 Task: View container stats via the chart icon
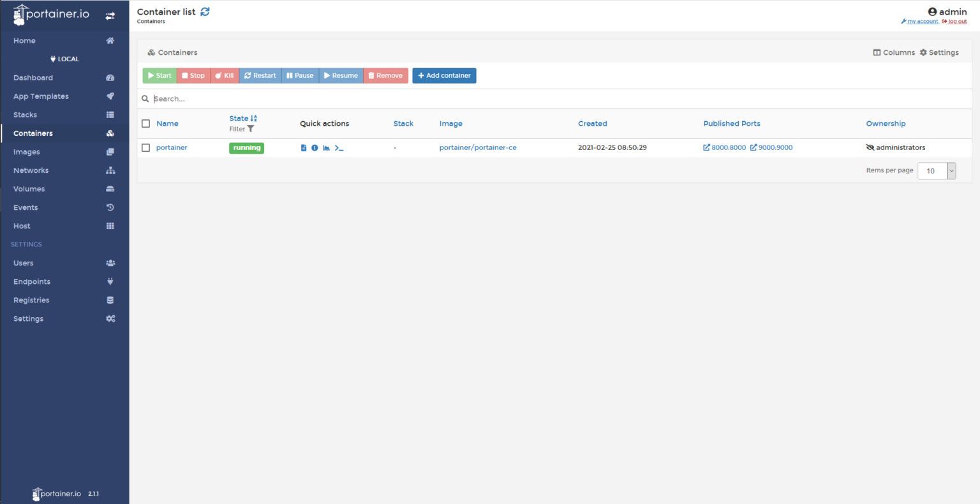(x=327, y=147)
